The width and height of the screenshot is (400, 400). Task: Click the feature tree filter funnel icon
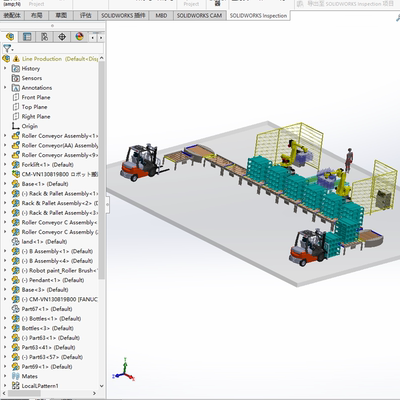tap(7, 49)
